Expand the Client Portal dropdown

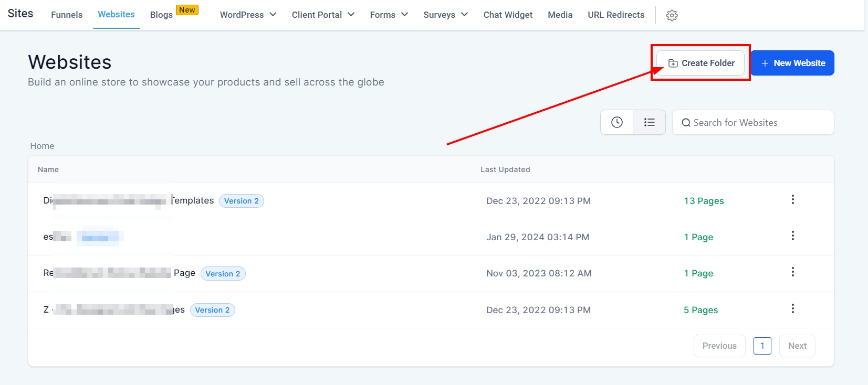click(x=323, y=15)
